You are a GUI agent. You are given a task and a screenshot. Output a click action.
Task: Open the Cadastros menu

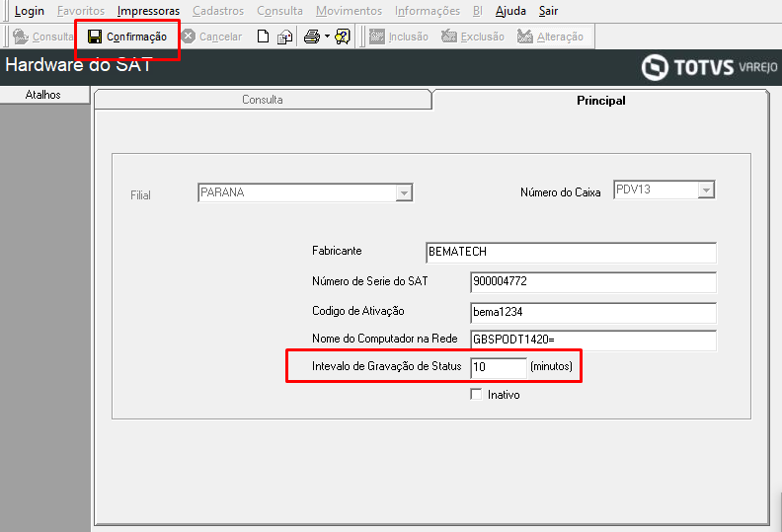(x=218, y=11)
